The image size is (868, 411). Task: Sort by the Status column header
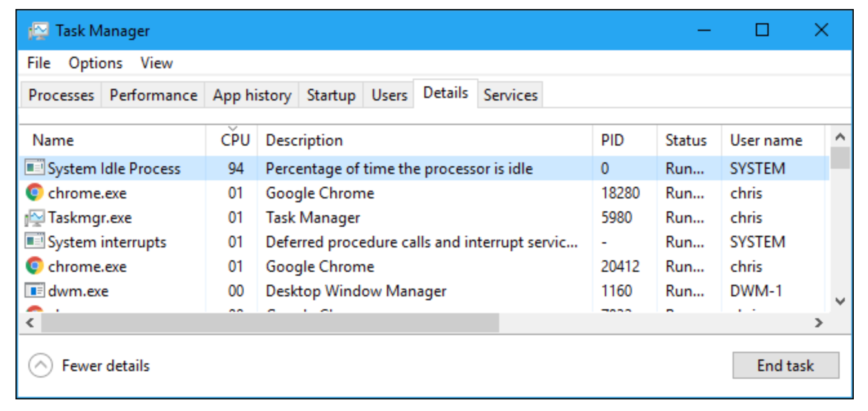[x=689, y=140]
